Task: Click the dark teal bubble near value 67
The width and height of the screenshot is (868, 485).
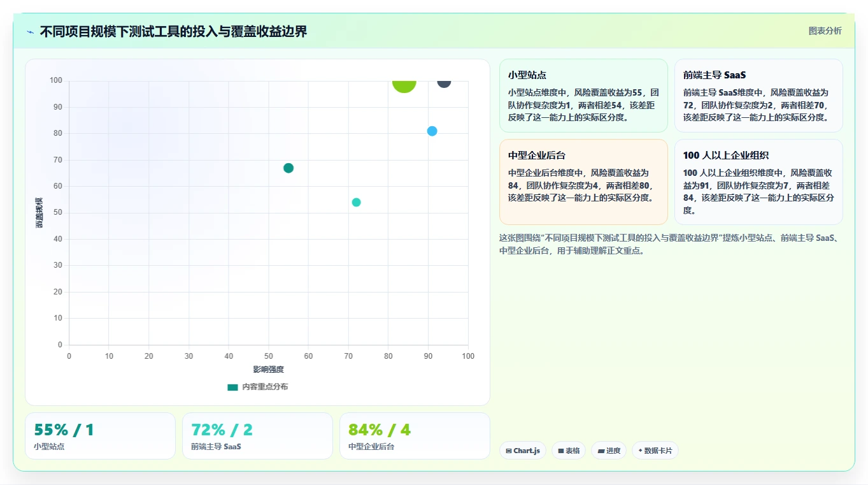Action: 288,168
